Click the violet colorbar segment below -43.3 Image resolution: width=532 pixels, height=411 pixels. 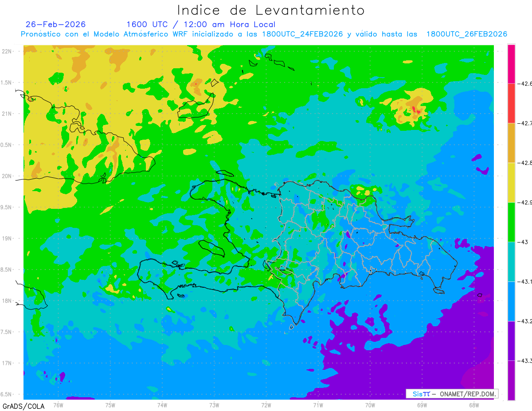coord(511,380)
